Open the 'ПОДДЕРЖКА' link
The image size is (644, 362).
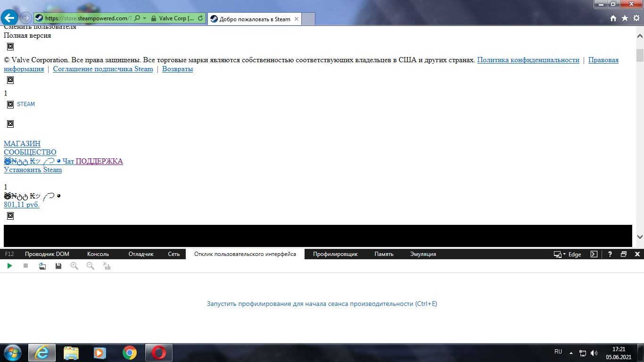[x=99, y=161]
